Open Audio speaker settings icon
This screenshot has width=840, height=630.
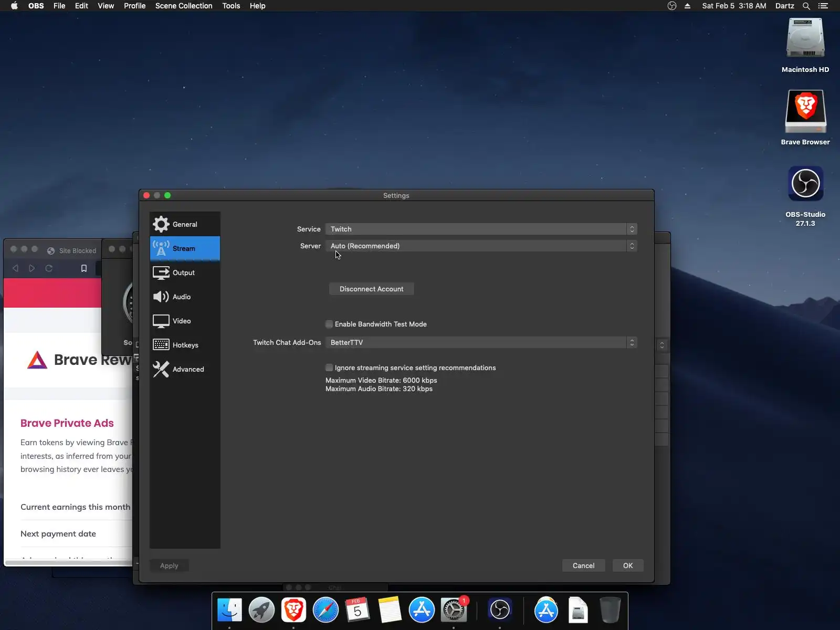[161, 297]
